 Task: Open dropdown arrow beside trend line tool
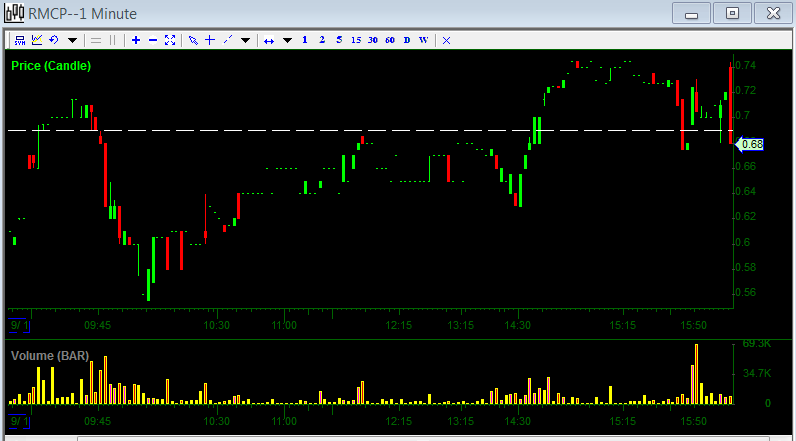(245, 40)
